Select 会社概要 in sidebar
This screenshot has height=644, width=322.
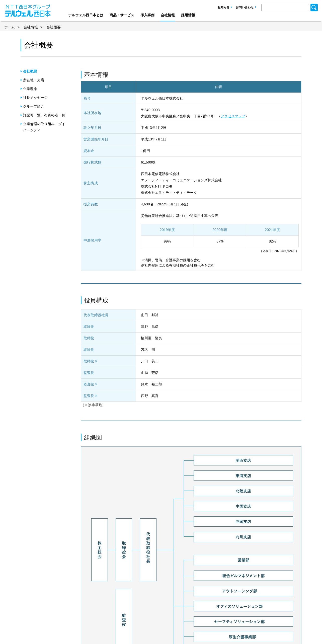click(x=30, y=71)
